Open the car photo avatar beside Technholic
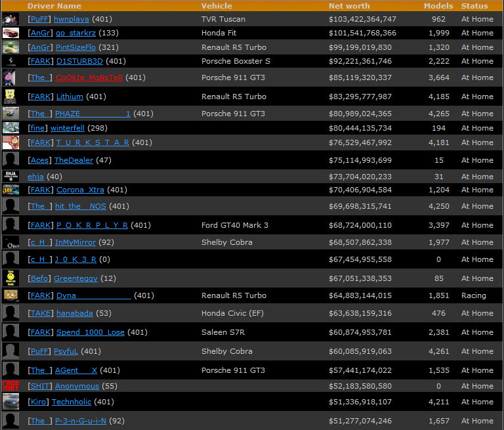Image resolution: width=504 pixels, height=430 pixels. click(10, 402)
